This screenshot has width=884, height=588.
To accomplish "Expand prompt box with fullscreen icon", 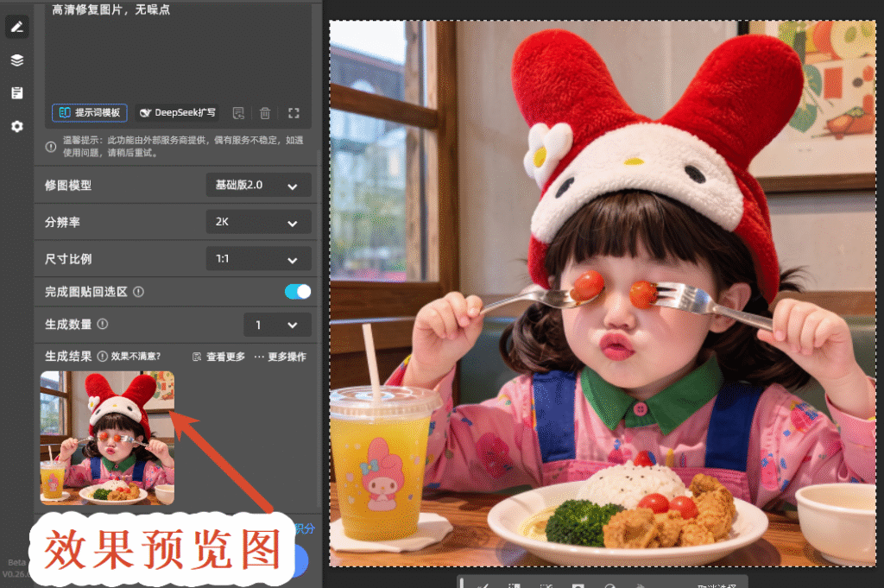I will [294, 113].
